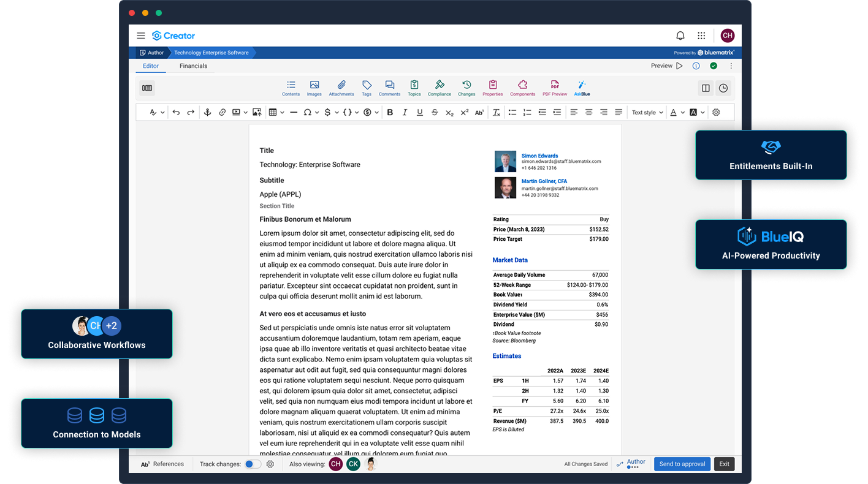
Task: Open the PDF Preview
Action: point(554,88)
